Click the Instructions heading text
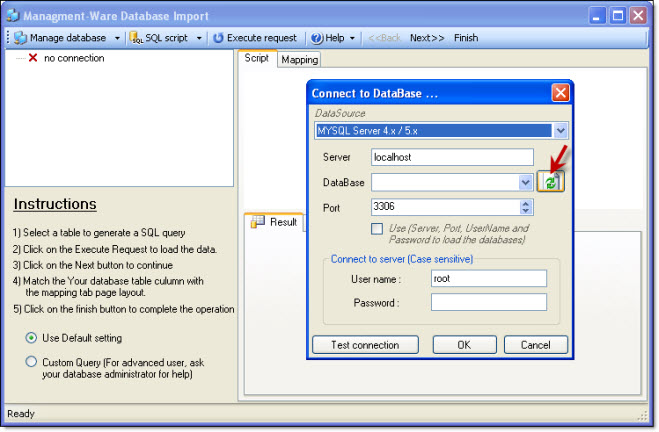This screenshot has width=659, height=432. [x=55, y=204]
